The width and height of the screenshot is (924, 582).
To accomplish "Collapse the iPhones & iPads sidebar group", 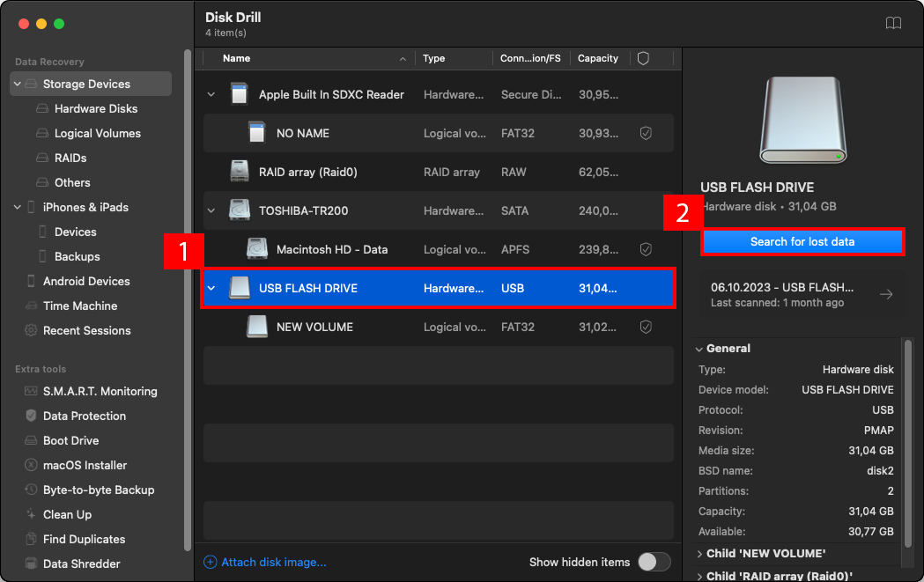I will pyautogui.click(x=18, y=207).
